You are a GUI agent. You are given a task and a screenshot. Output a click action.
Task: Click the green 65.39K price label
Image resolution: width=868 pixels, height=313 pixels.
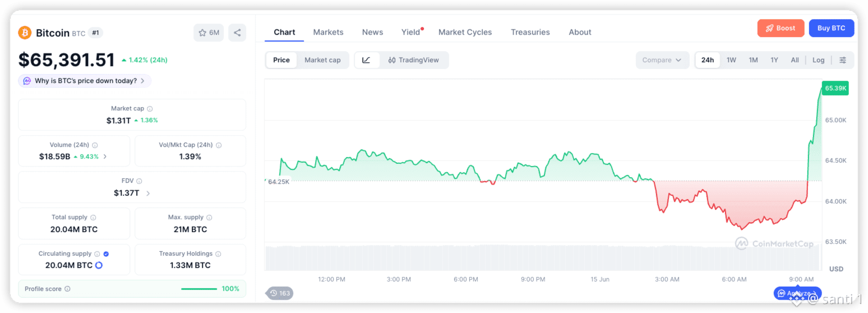click(x=835, y=88)
